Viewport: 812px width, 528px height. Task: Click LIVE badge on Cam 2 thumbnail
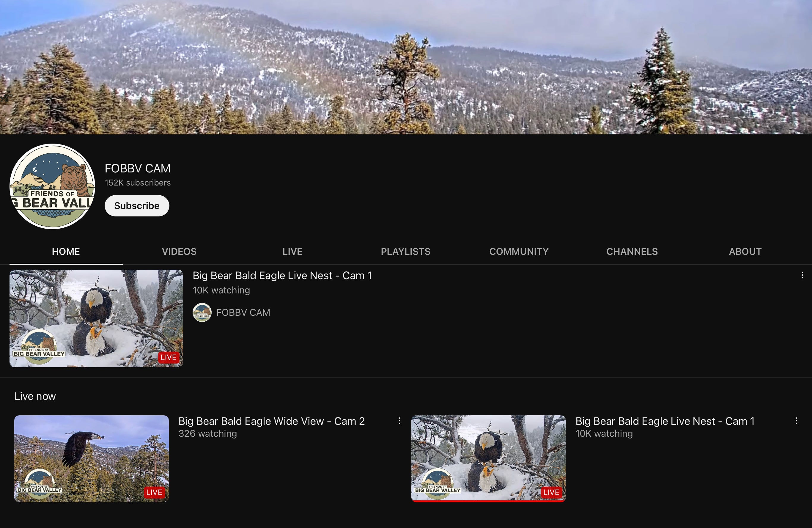coord(154,492)
